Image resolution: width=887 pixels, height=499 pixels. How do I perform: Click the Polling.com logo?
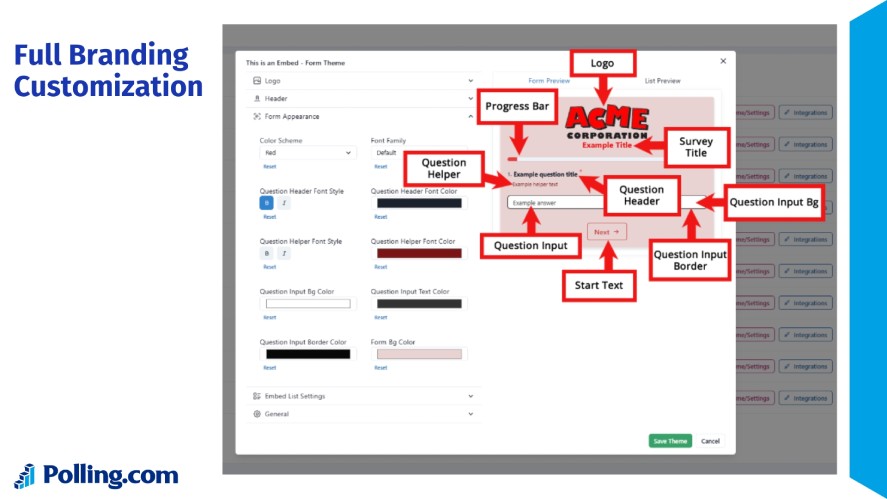pos(96,475)
